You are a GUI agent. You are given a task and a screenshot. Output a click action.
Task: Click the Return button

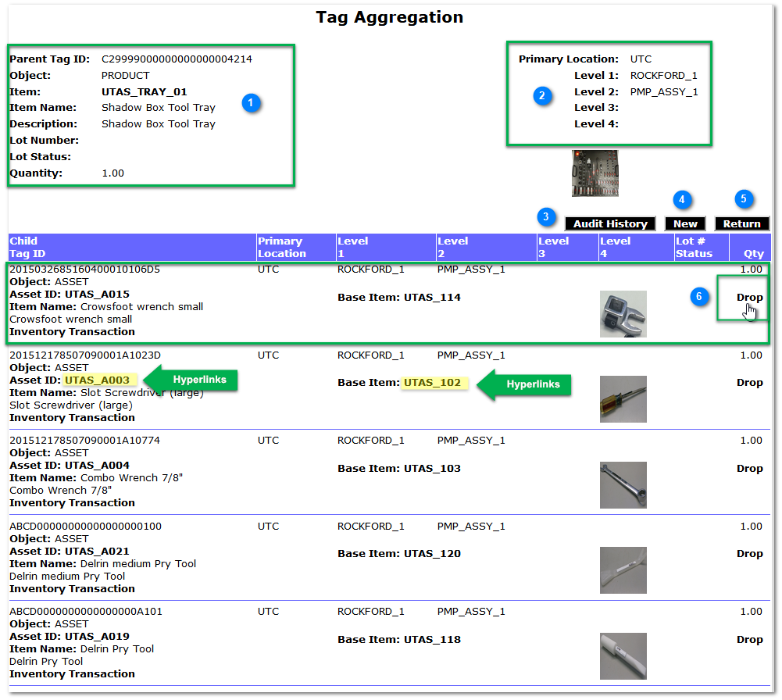[x=741, y=223]
